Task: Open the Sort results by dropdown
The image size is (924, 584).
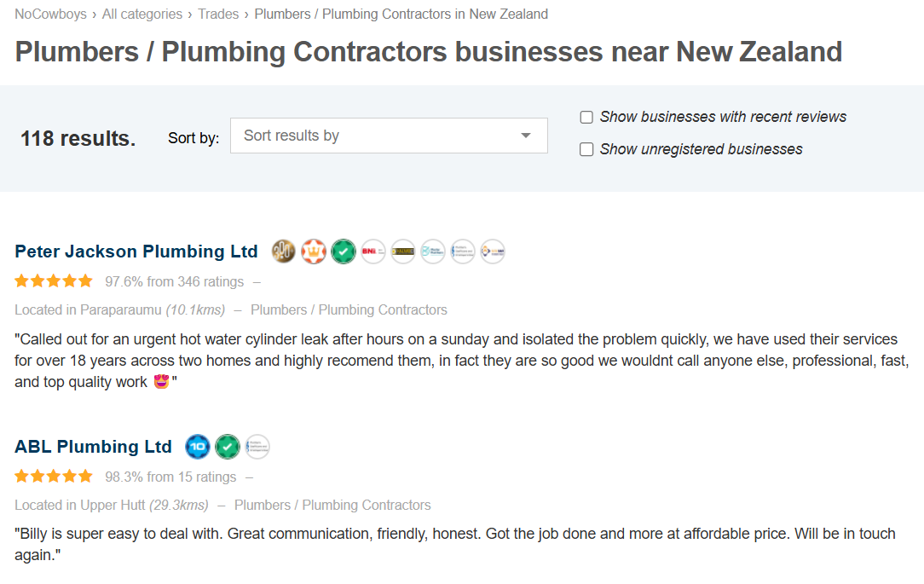Action: click(389, 136)
